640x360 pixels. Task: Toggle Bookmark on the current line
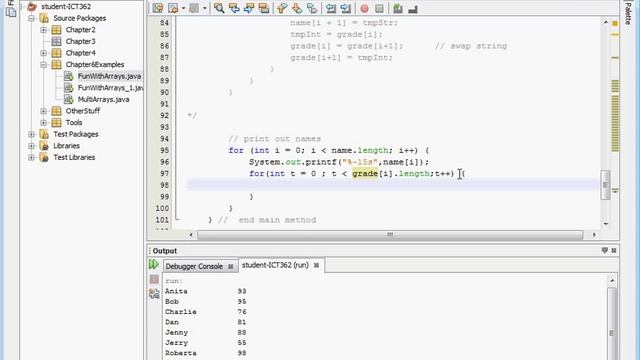[312, 8]
